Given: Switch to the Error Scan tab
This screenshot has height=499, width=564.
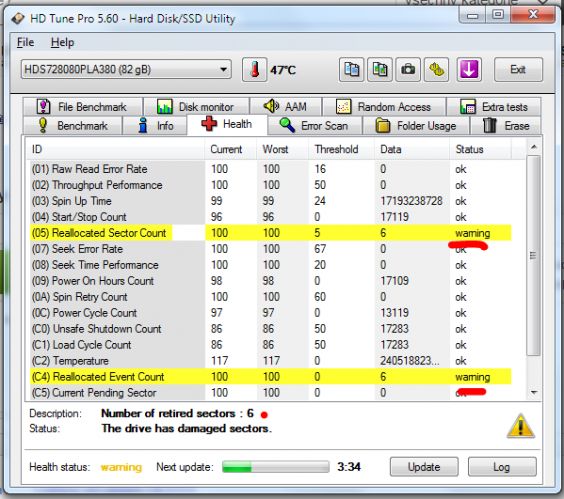Looking at the screenshot, I should (x=315, y=126).
